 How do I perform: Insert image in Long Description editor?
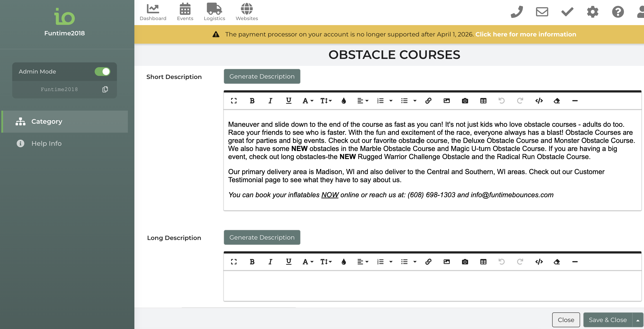click(447, 262)
